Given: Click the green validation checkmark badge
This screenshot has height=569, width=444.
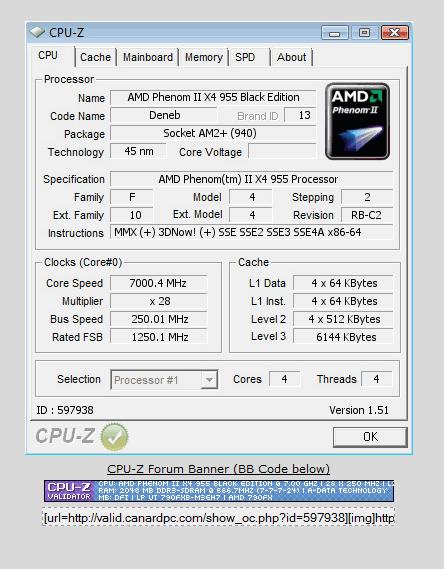Looking at the screenshot, I should (114, 437).
